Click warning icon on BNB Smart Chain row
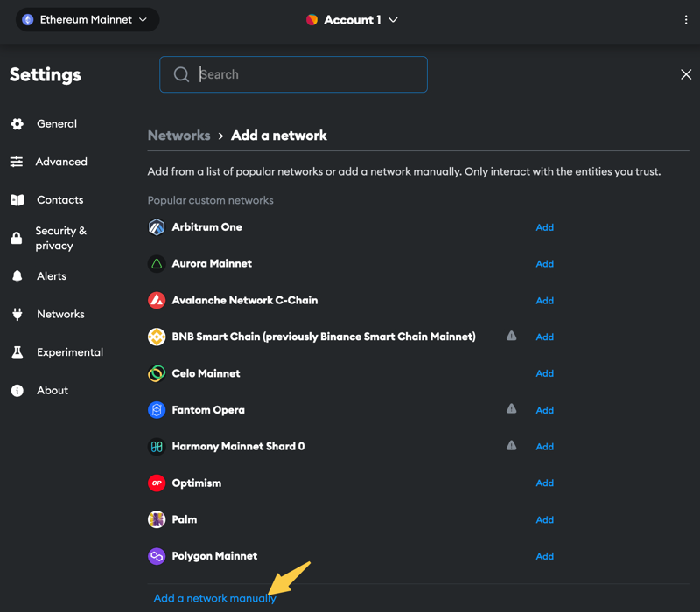Screen dimensions: 700x612 click(512, 336)
